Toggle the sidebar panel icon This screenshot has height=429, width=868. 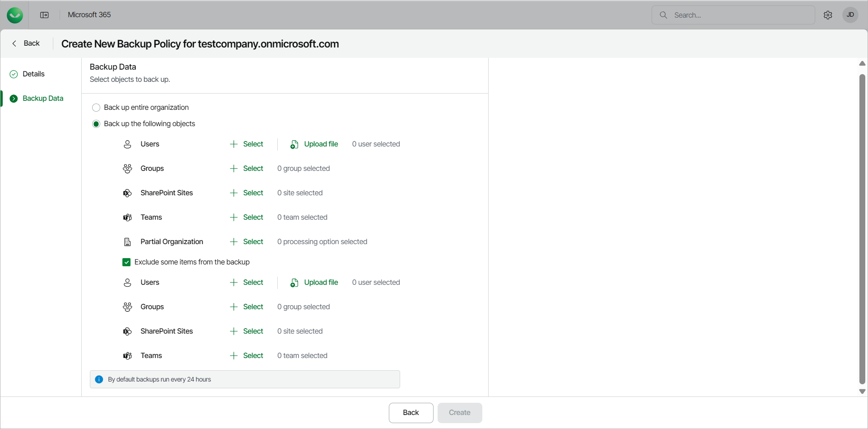coord(44,15)
